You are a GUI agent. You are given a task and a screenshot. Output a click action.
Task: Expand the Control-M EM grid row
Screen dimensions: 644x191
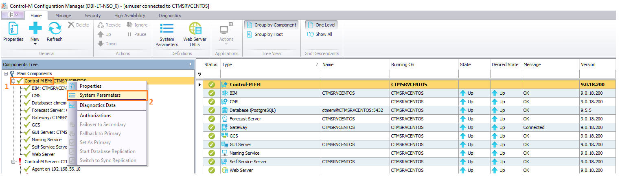point(199,84)
